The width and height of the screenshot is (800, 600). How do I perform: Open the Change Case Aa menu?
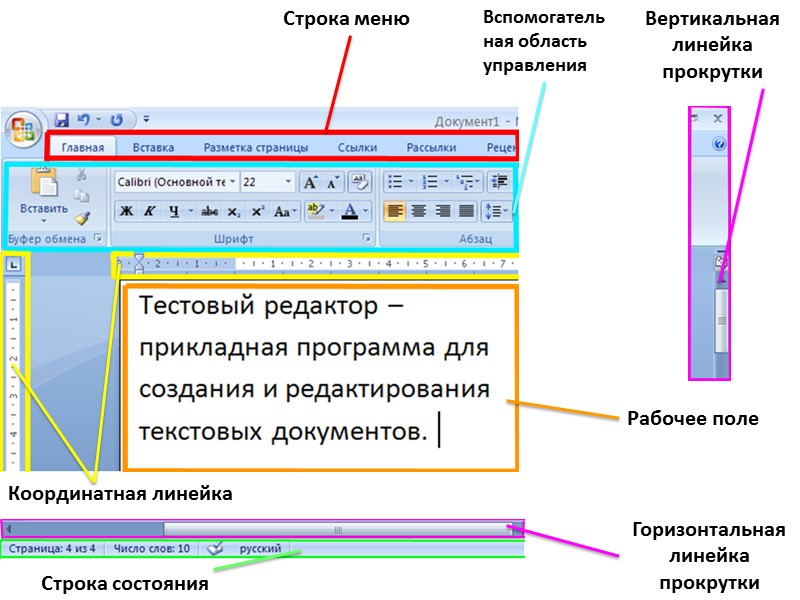(285, 211)
